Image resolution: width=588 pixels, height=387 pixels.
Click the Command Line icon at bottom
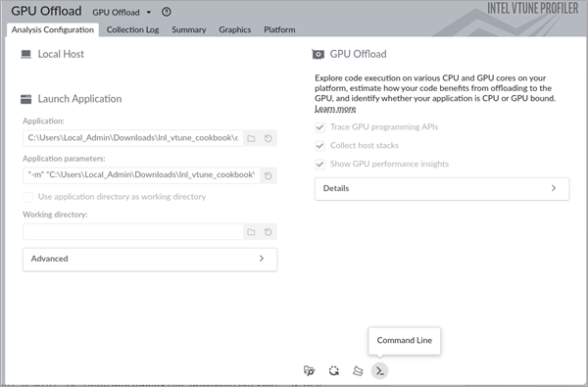point(379,371)
